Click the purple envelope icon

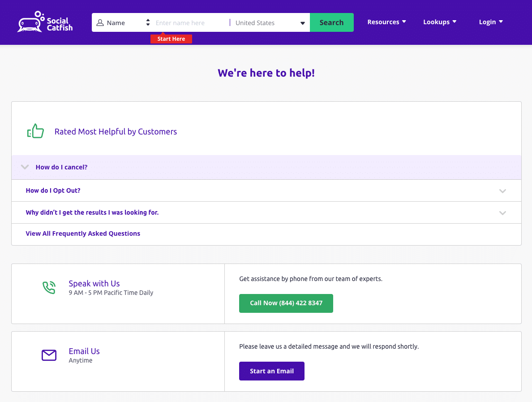[49, 355]
